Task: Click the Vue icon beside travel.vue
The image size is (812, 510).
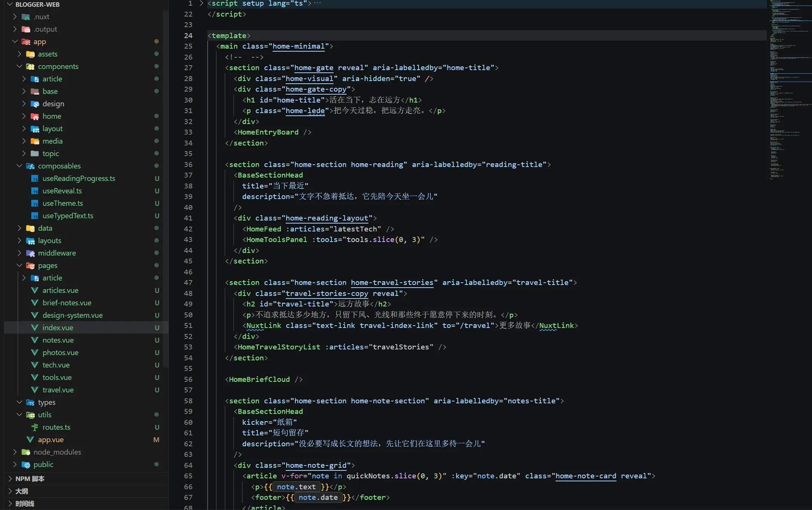Action: pyautogui.click(x=35, y=390)
